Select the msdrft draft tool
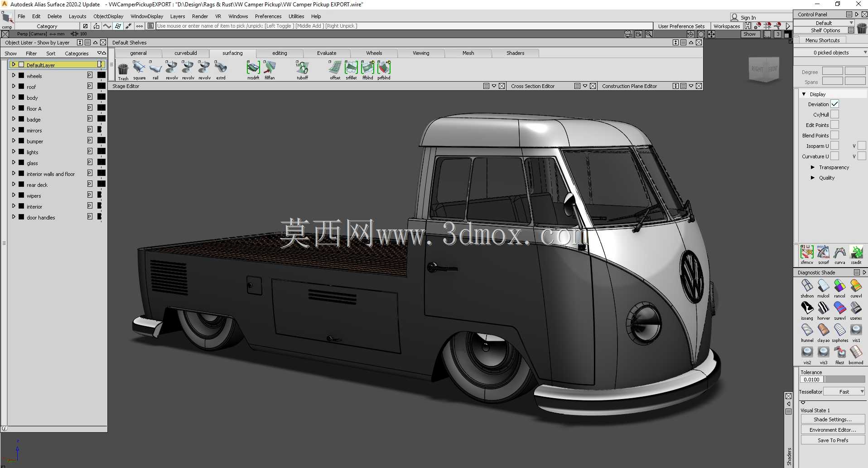The image size is (868, 468). point(253,70)
